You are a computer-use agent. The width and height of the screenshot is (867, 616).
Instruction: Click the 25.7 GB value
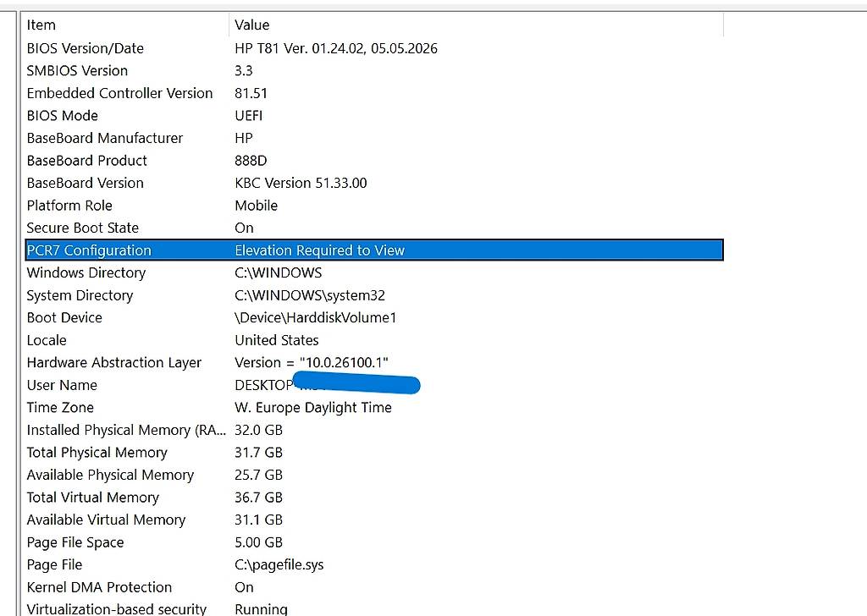[x=258, y=476]
